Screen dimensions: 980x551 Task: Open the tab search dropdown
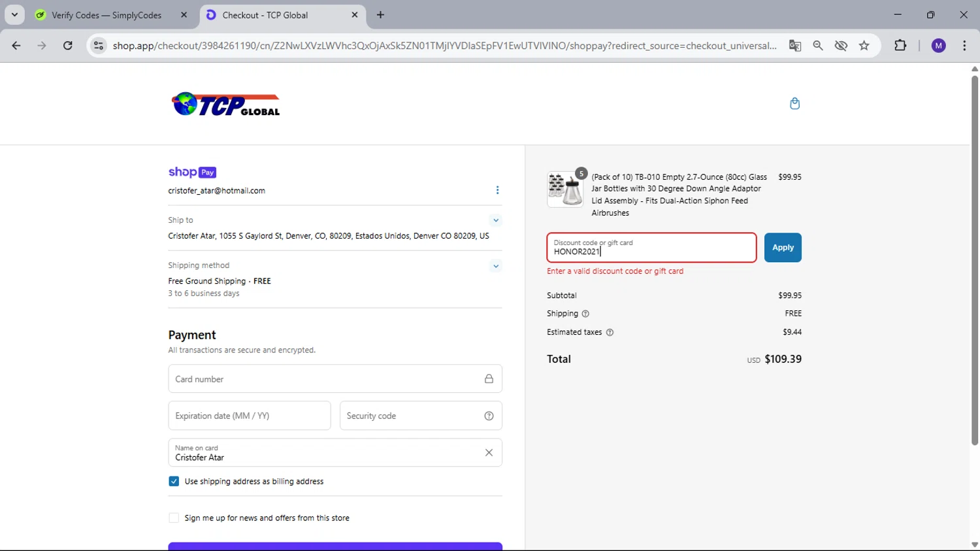[x=14, y=15]
